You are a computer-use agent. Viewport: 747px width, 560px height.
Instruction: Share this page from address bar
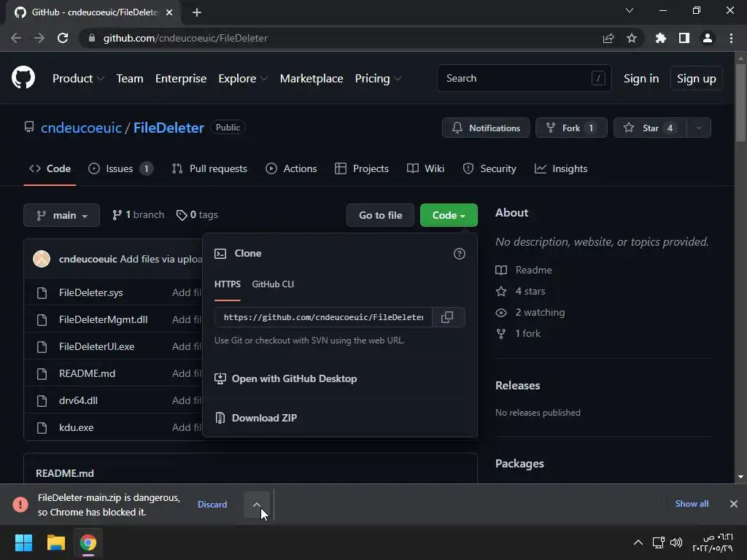tap(608, 38)
